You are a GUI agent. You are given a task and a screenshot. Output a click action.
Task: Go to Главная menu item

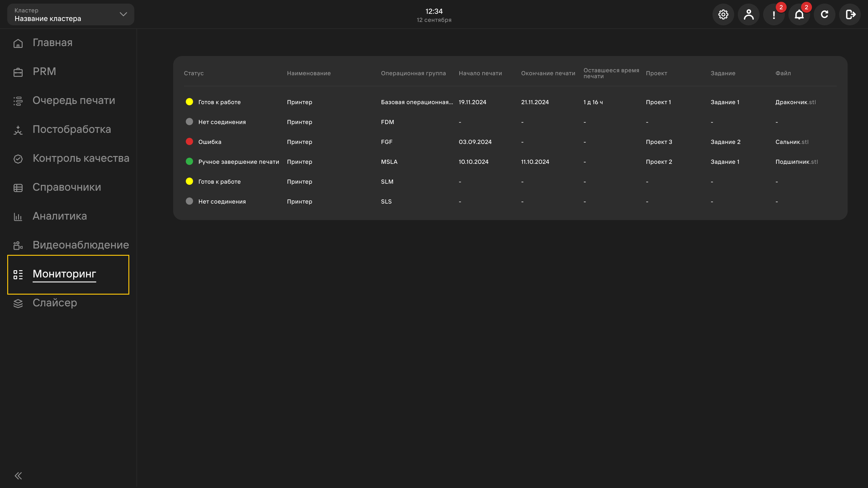coord(52,43)
